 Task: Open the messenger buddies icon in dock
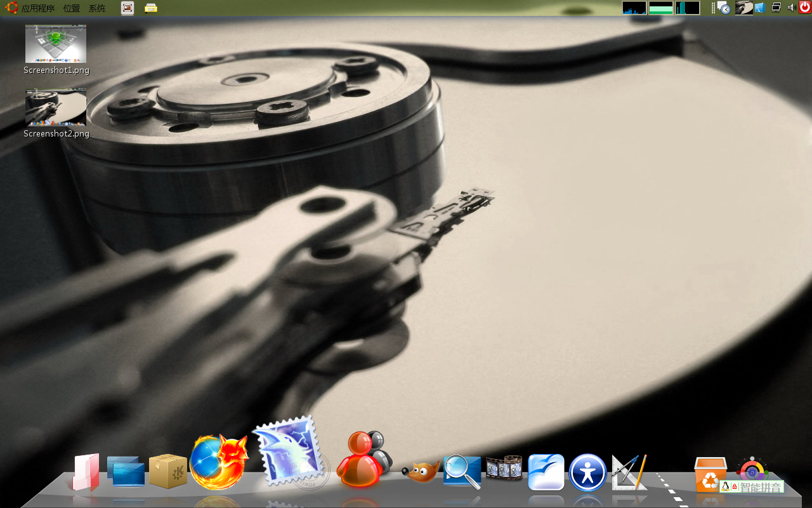[363, 459]
